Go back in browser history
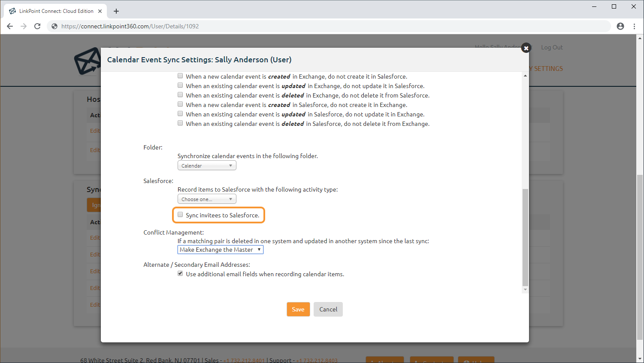Image resolution: width=644 pixels, height=363 pixels. pyautogui.click(x=10, y=26)
